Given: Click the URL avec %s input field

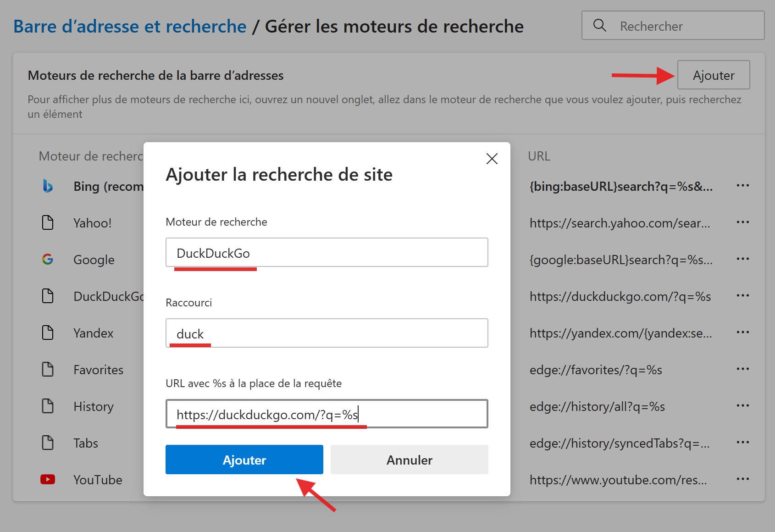Looking at the screenshot, I should click(x=327, y=414).
